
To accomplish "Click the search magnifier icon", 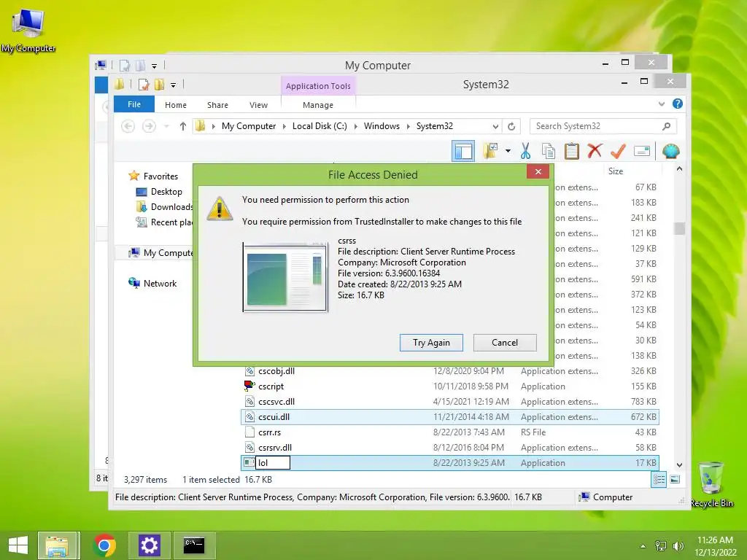I will pos(666,126).
